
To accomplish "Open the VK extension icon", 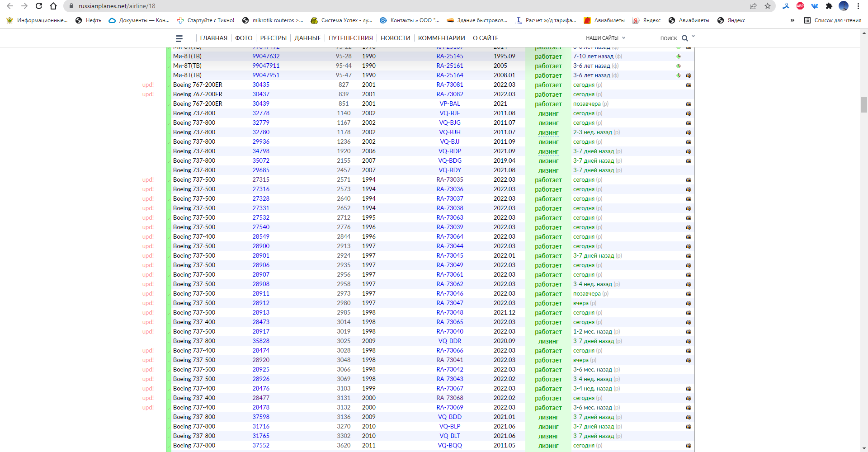I will pyautogui.click(x=815, y=6).
